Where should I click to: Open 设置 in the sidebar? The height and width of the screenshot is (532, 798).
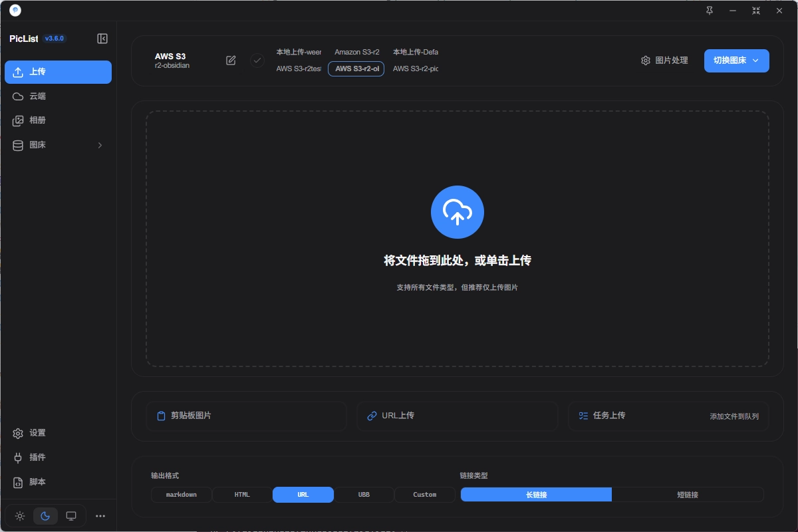coord(58,433)
